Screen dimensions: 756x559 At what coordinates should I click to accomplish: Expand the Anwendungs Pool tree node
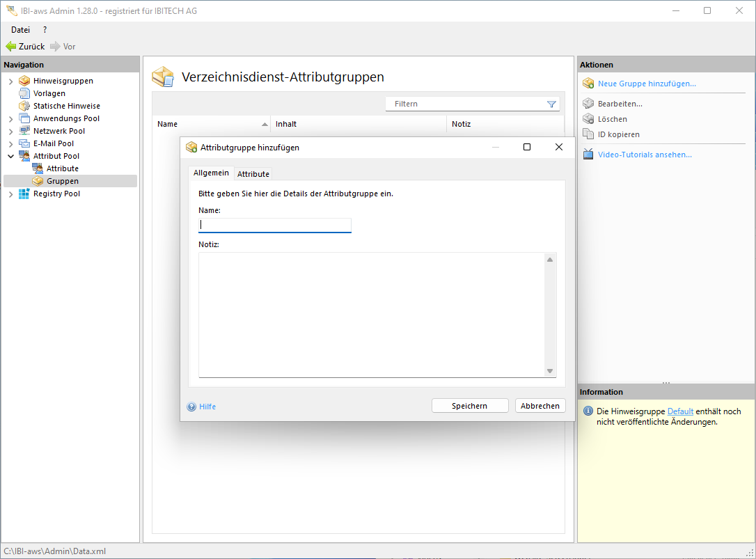click(x=10, y=119)
